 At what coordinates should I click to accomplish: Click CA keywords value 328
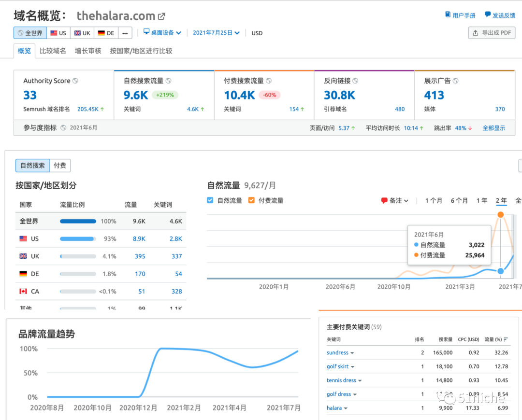click(x=177, y=291)
